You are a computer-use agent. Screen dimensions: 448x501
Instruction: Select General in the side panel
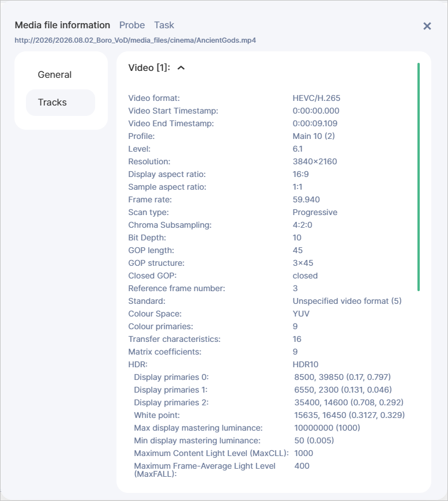[x=55, y=75]
